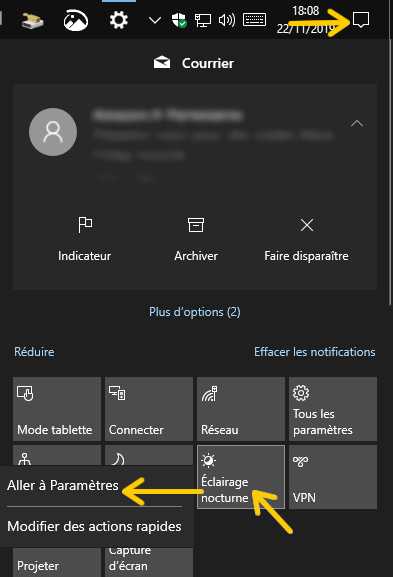
Task: Open the touch keyboard tray icon
Action: (254, 20)
